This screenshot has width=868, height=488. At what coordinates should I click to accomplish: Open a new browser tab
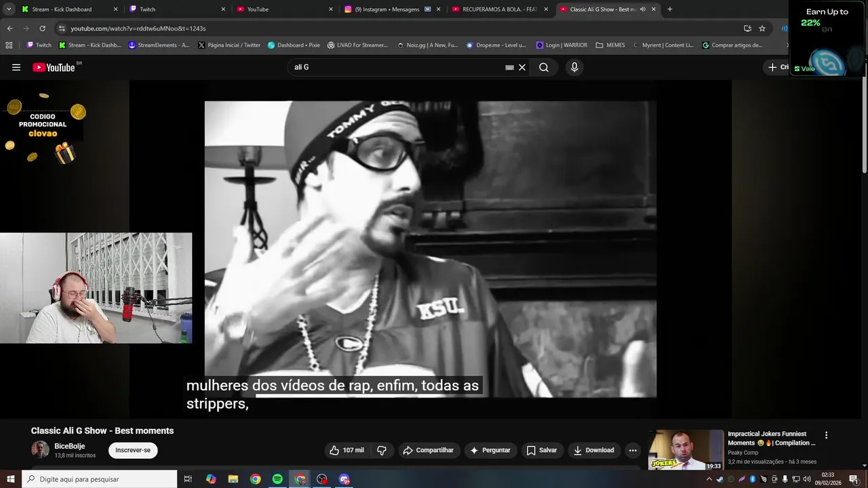(670, 9)
